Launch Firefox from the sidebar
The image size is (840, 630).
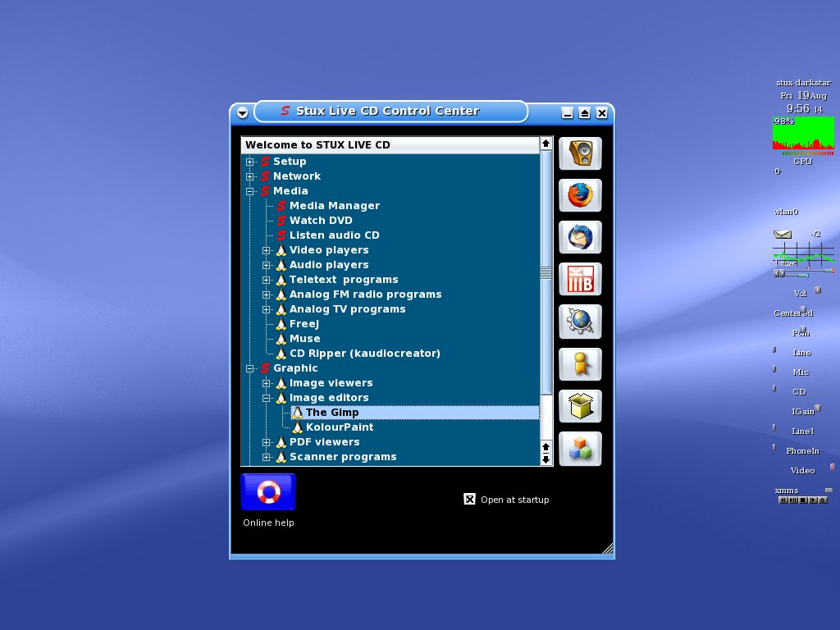click(x=580, y=195)
